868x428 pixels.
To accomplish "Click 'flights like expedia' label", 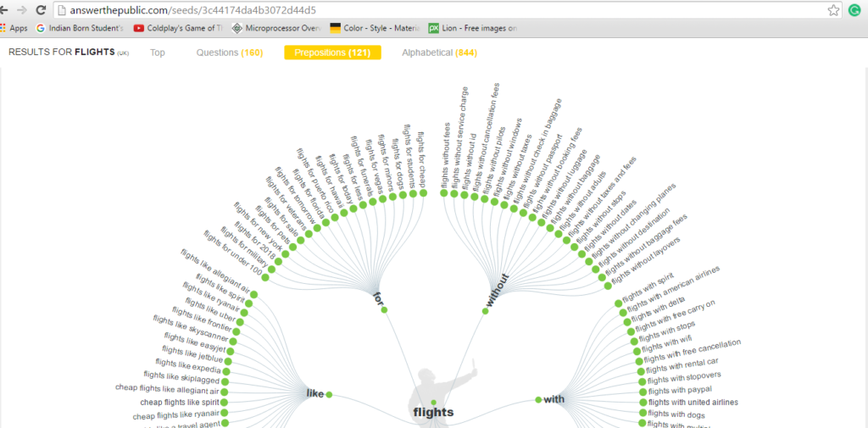I will click(188, 366).
